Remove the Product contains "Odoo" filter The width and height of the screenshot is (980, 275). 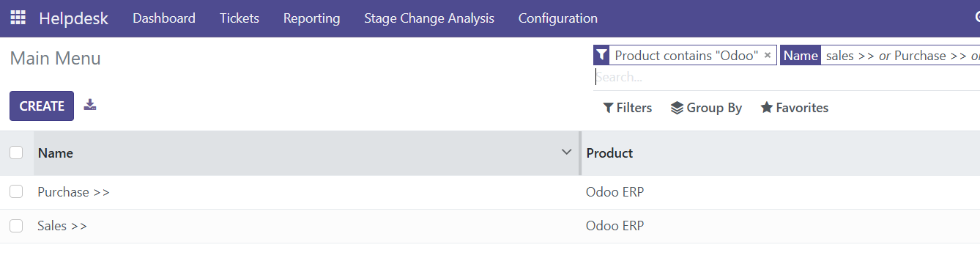pyautogui.click(x=768, y=55)
